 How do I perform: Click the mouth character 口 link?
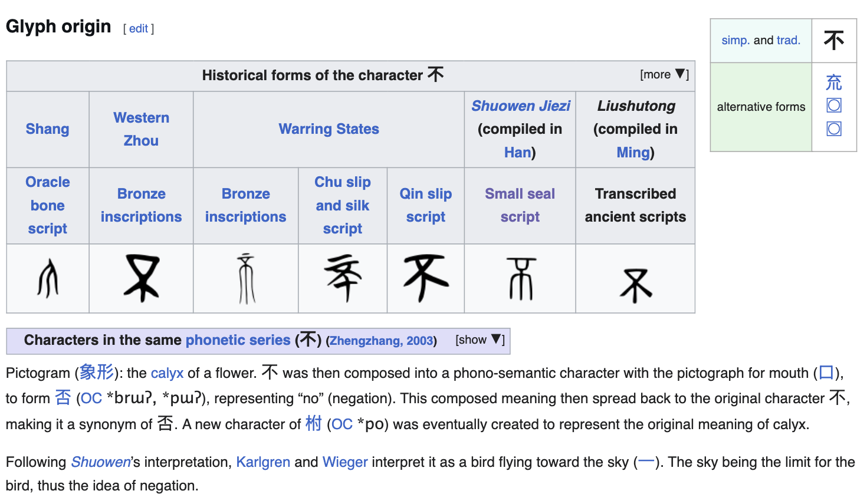tap(826, 373)
